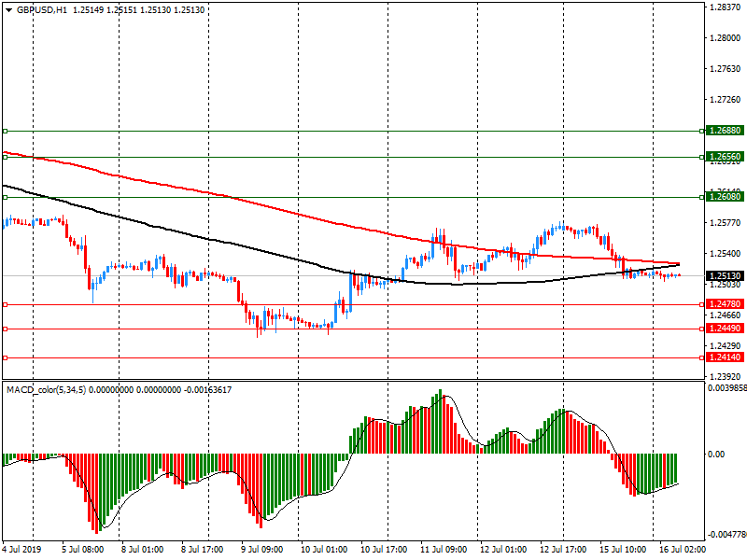This screenshot has height=560, width=747.
Task: Select the 1.24780 red level price label
Action: pyautogui.click(x=726, y=304)
